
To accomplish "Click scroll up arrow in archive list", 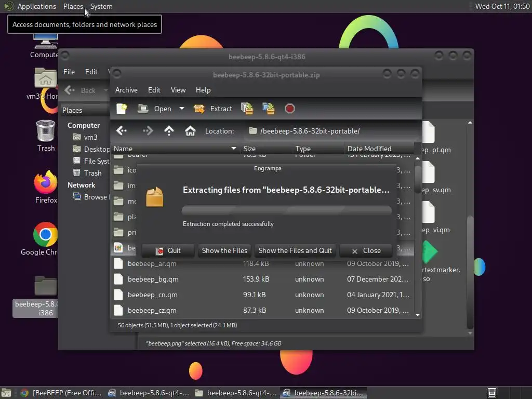I will pos(418,158).
